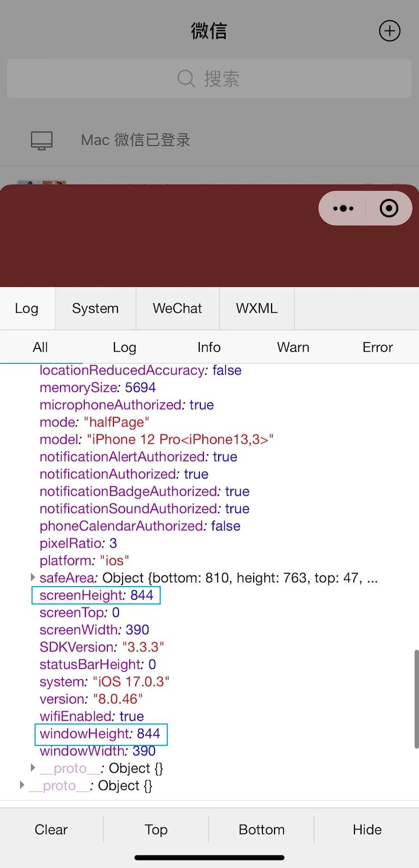
Task: Click the notificationSoundAuthorized: true line
Action: click(x=144, y=509)
